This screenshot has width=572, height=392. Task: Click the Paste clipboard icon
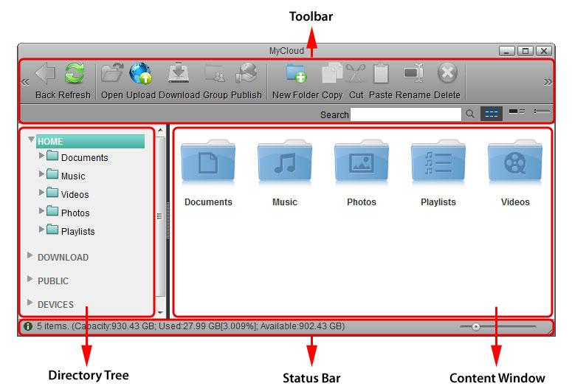[x=381, y=73]
